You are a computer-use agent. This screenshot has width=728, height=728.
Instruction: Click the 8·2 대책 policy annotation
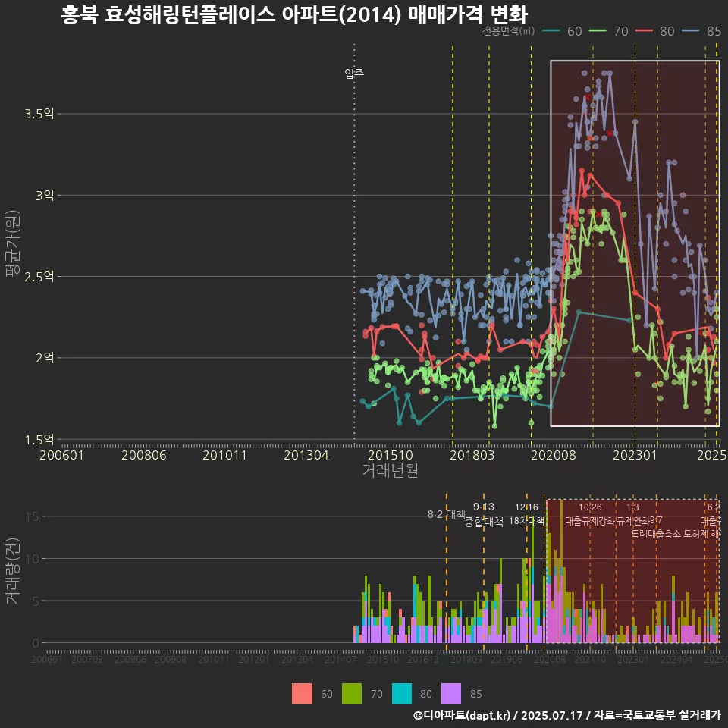pos(446,514)
